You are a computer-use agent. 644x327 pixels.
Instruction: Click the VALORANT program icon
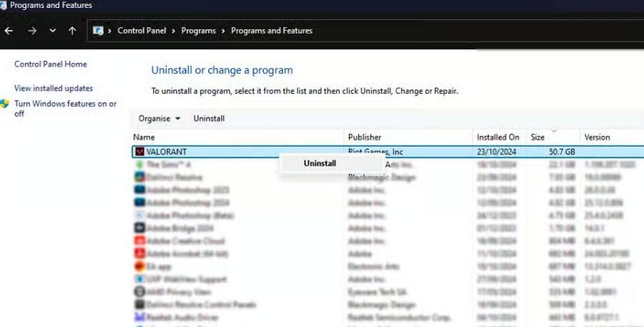pos(140,152)
